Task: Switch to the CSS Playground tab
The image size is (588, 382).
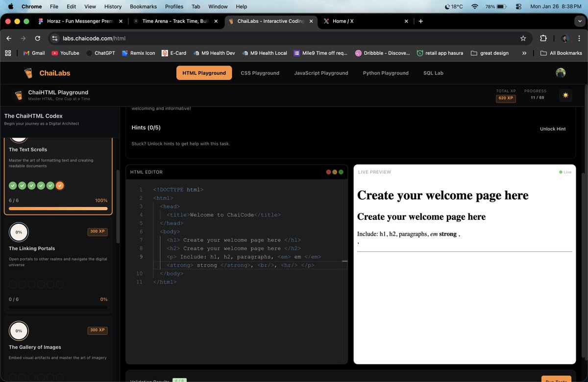Action: (260, 73)
